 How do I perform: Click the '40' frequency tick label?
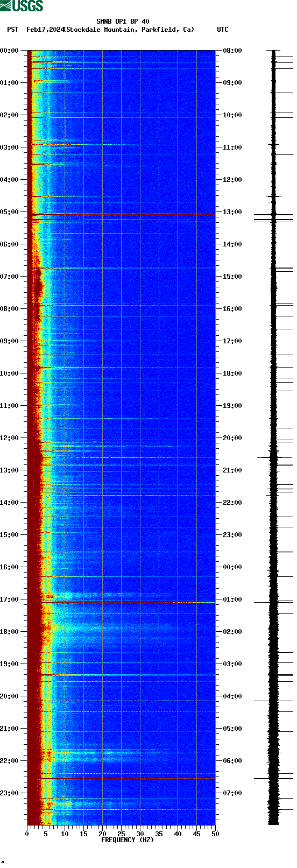pyautogui.click(x=178, y=834)
